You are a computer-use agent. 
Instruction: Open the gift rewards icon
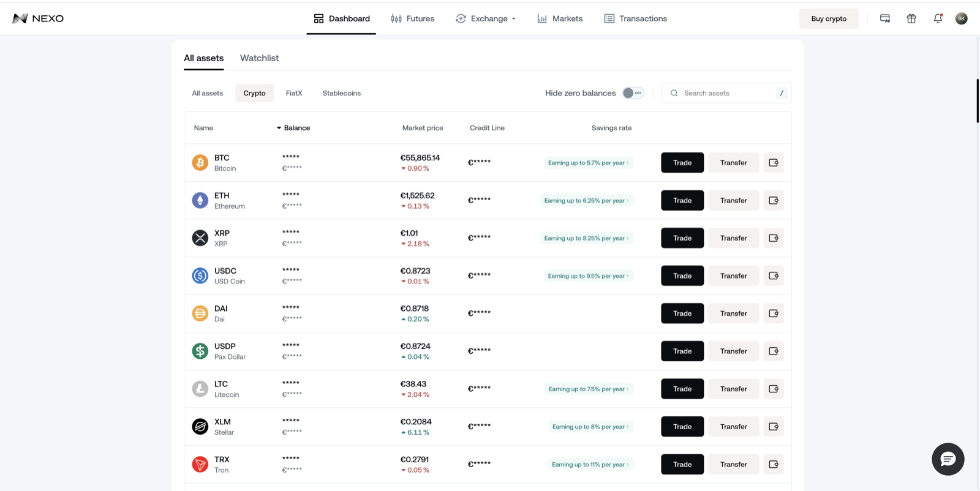pos(911,18)
